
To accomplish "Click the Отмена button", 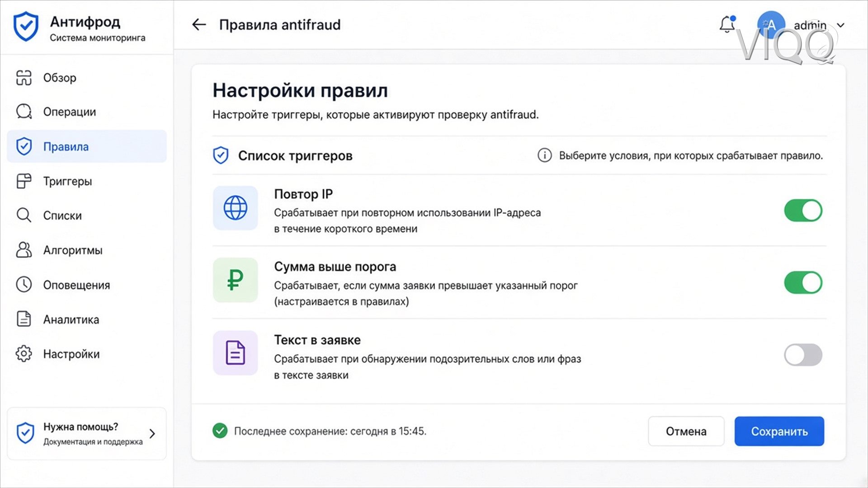I will (686, 431).
